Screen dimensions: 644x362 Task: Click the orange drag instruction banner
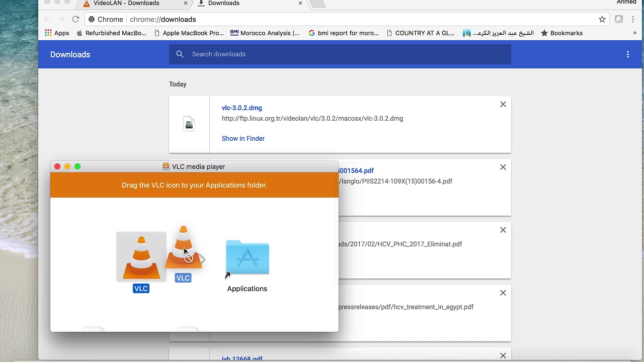[194, 185]
